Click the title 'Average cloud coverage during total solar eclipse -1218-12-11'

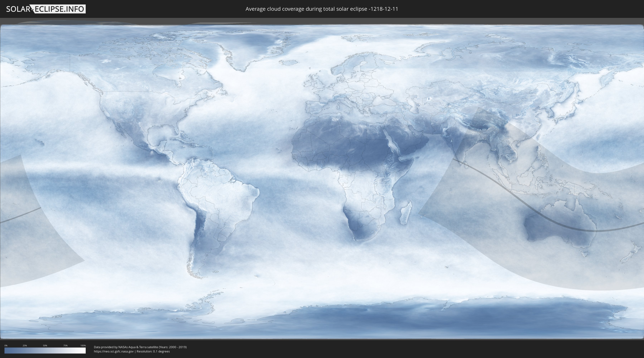(322, 9)
